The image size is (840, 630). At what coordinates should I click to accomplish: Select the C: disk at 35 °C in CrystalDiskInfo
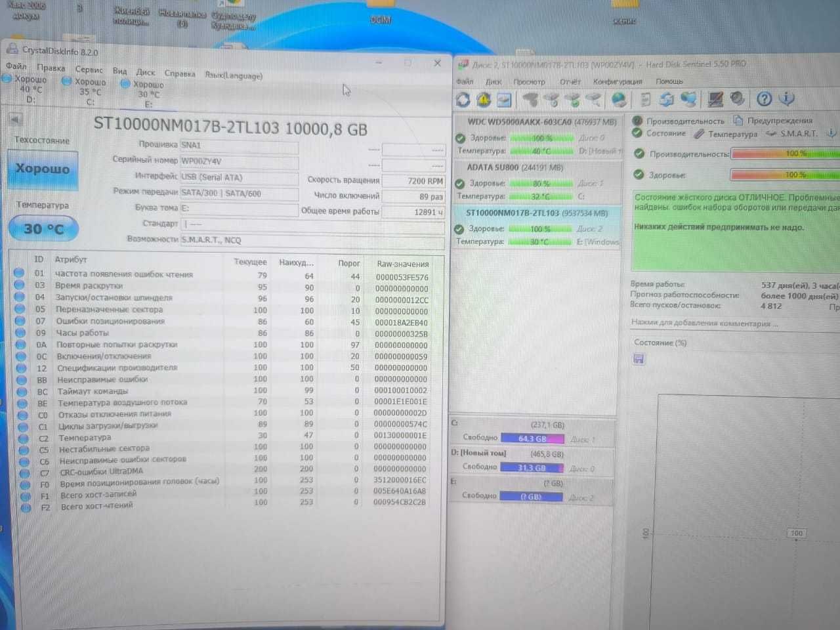[85, 92]
